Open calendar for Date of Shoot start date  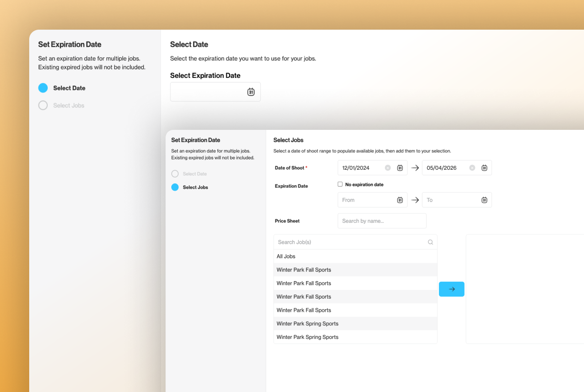point(400,168)
